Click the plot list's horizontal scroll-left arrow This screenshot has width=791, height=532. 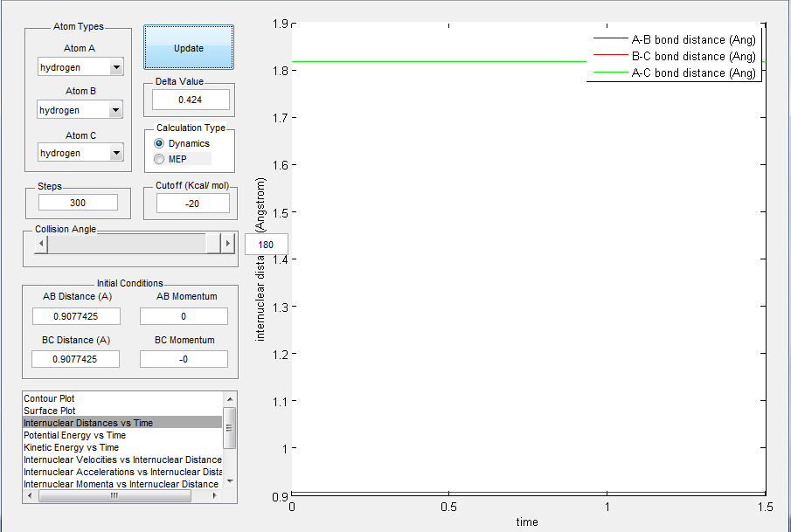coord(31,495)
